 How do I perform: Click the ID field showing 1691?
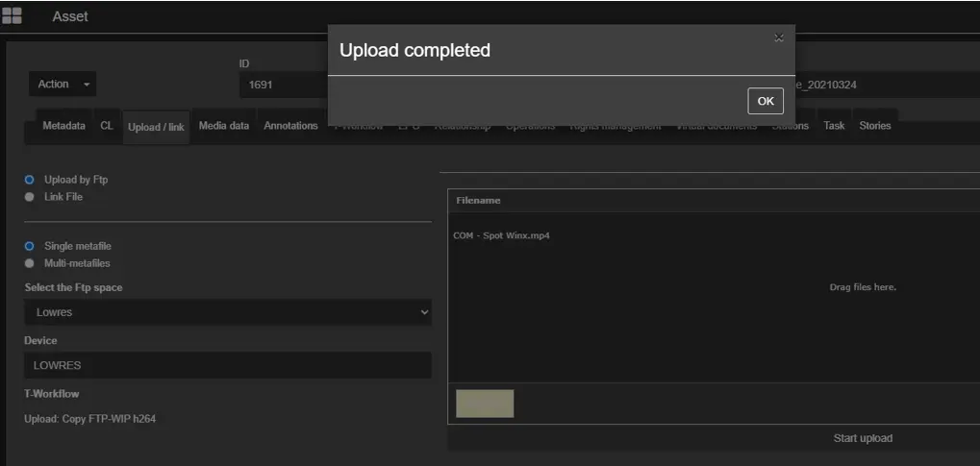pos(282,85)
